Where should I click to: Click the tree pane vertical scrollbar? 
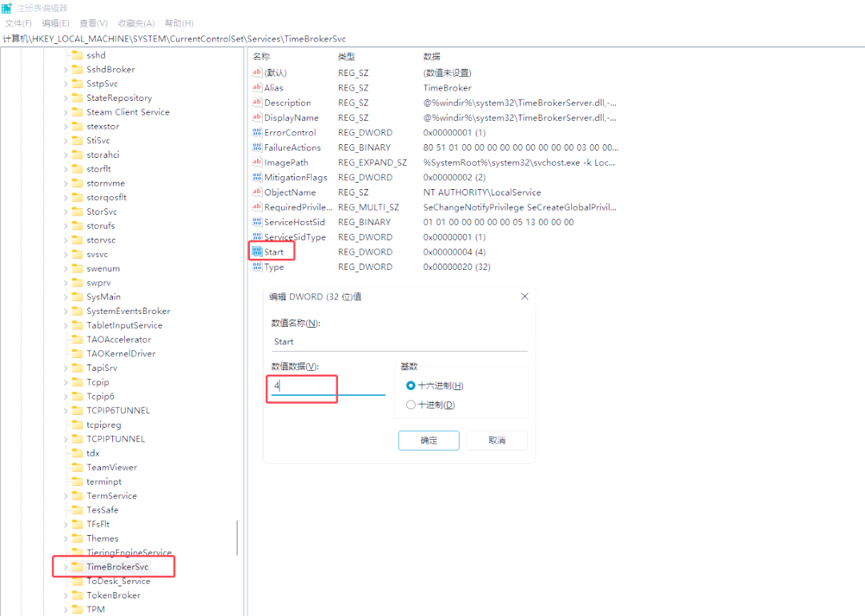coord(237,537)
